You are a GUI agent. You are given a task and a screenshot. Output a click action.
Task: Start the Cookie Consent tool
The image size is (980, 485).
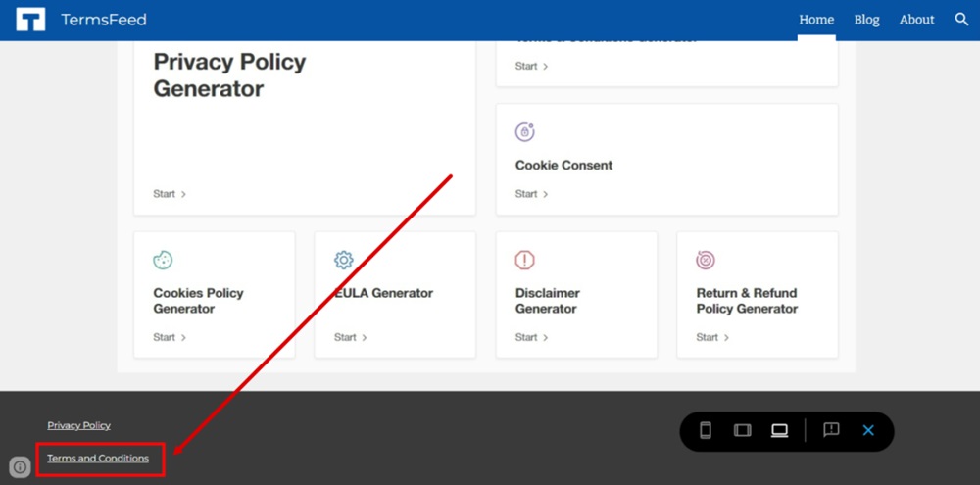pos(532,194)
